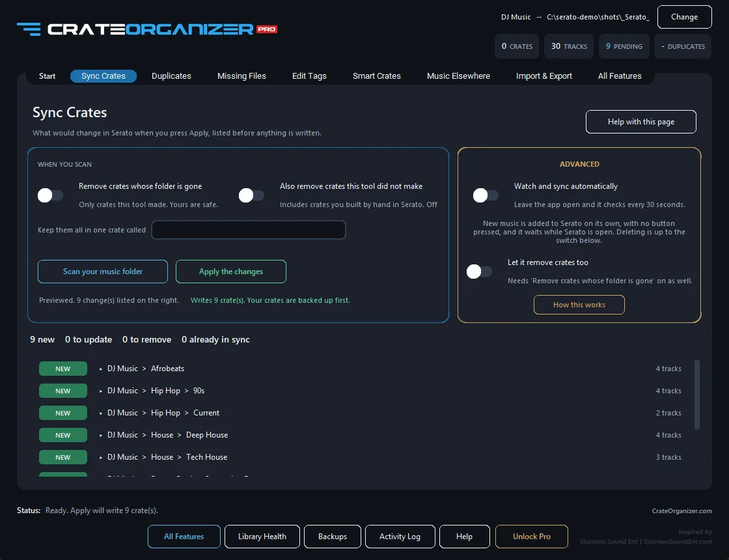Click the '0 to remove' summary count

click(146, 340)
